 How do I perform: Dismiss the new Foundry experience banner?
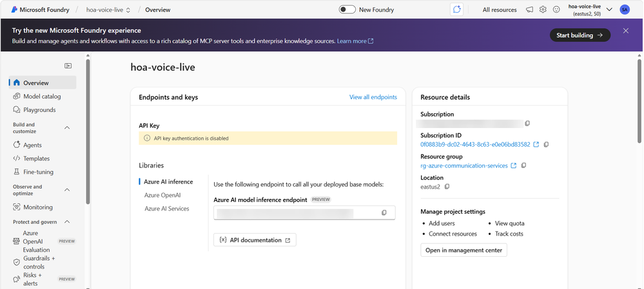(625, 31)
